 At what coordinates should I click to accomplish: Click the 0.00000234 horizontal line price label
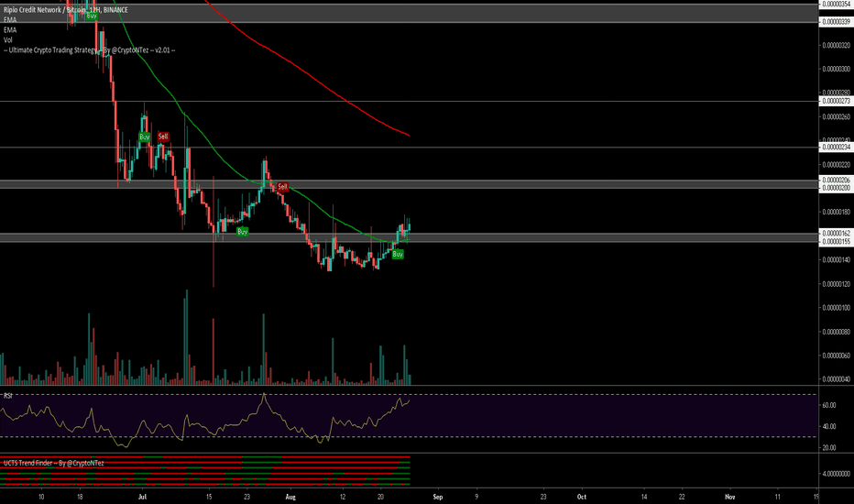coord(836,148)
